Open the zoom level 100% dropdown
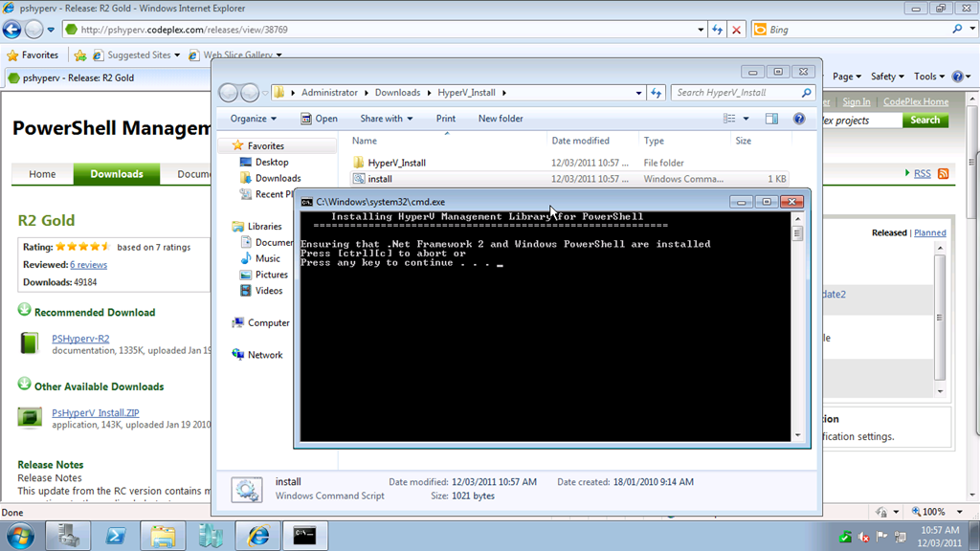This screenshot has width=980, height=551. (959, 512)
